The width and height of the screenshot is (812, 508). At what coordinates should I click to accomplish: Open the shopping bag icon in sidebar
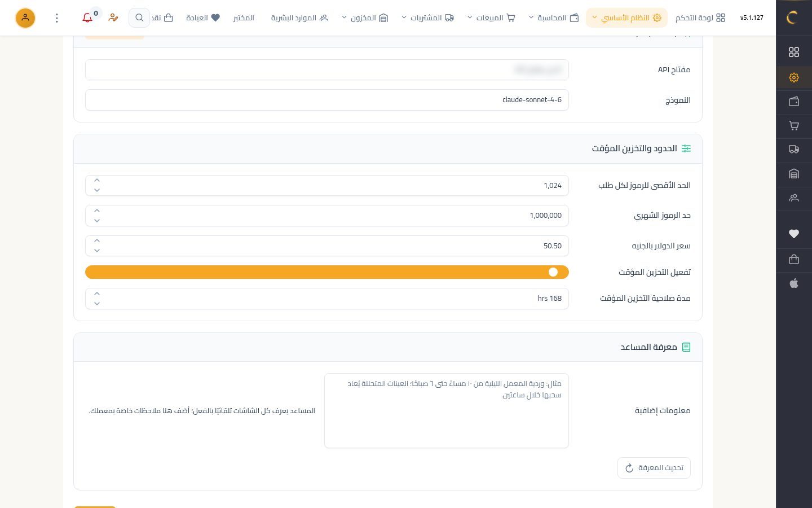point(794,259)
